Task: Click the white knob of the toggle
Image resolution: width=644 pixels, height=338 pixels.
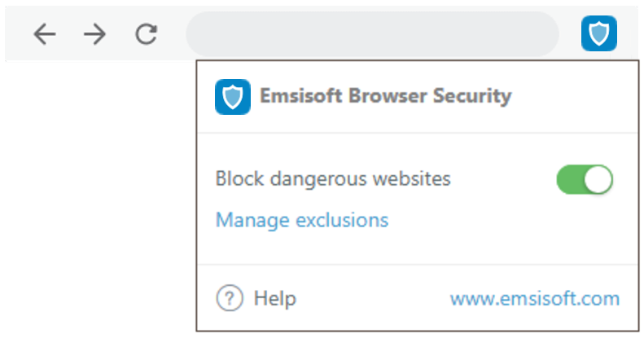Action: (598, 180)
